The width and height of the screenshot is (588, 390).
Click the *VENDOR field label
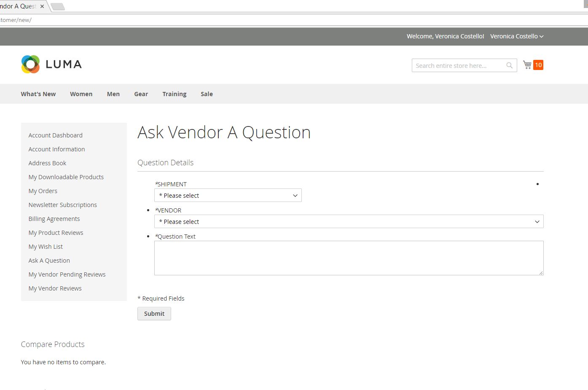click(168, 210)
